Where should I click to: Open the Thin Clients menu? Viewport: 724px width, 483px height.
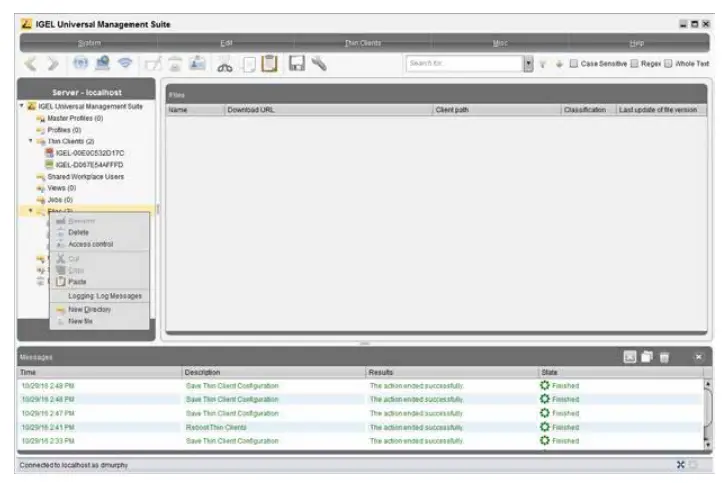pos(363,43)
